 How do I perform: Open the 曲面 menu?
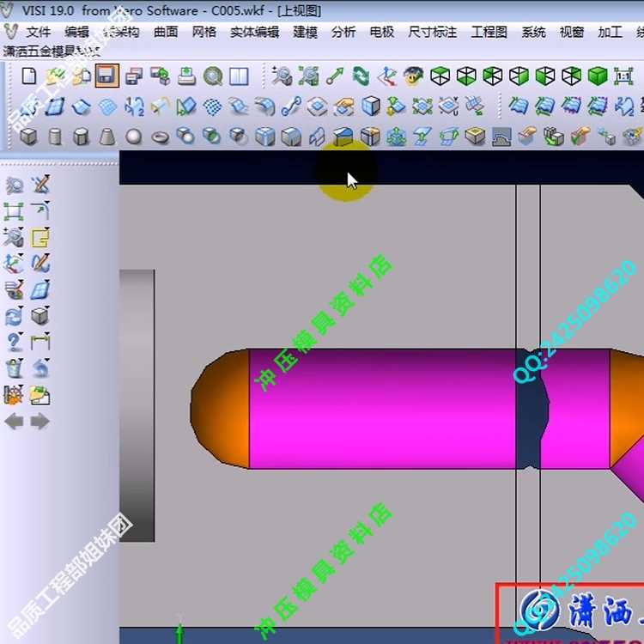166,32
